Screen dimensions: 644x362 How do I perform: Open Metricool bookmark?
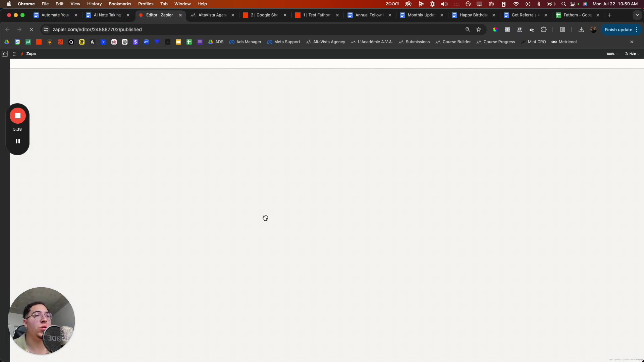coord(564,42)
